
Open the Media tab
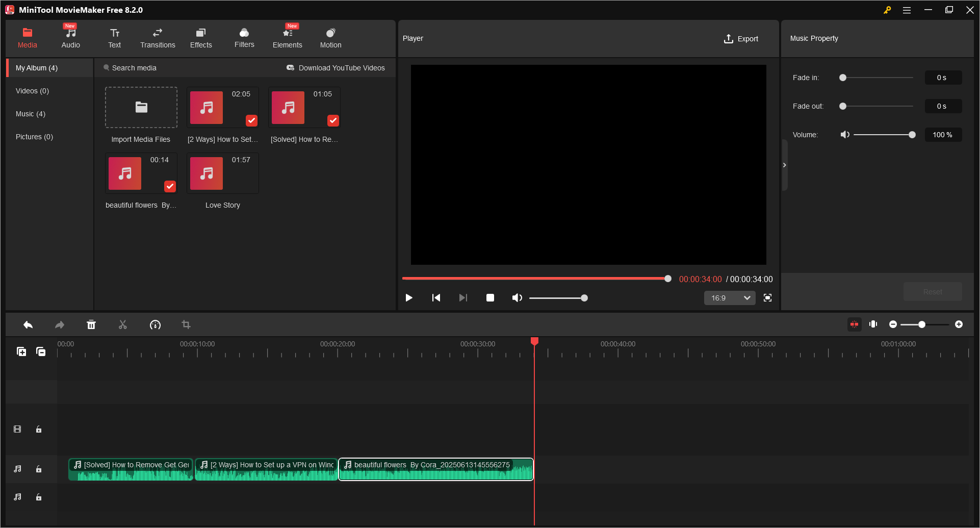[28, 38]
